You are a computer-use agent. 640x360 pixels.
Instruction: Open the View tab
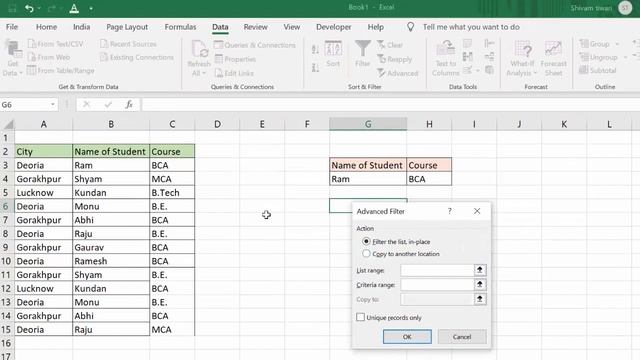(291, 27)
